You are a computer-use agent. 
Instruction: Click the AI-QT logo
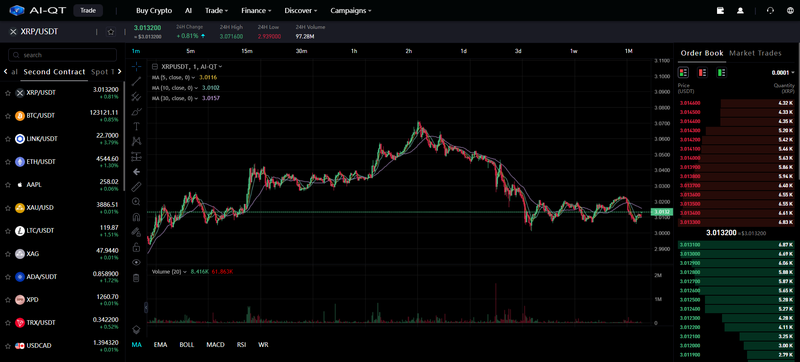38,10
